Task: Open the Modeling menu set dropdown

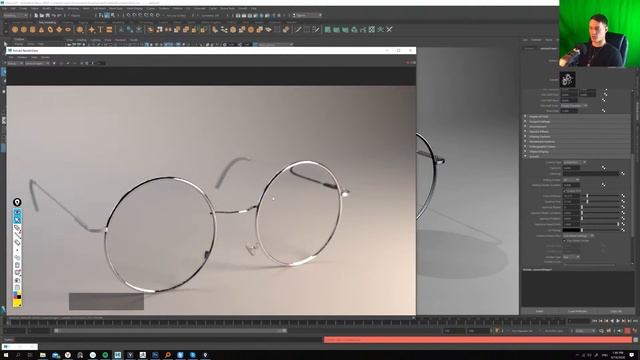Action: coord(16,15)
